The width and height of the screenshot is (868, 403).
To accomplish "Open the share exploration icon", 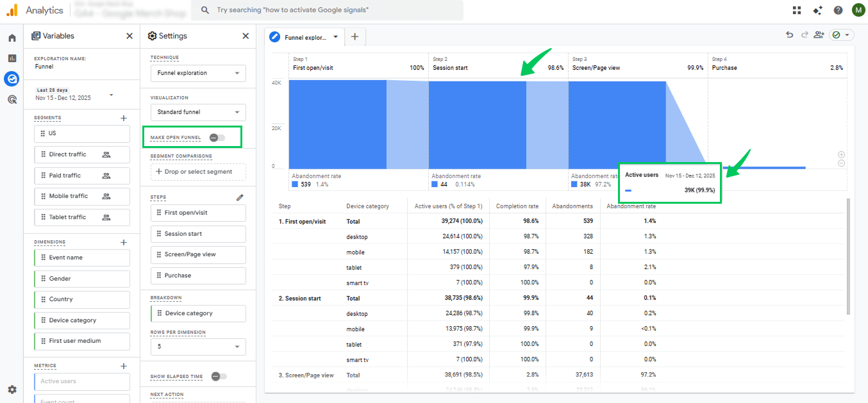I will [819, 35].
